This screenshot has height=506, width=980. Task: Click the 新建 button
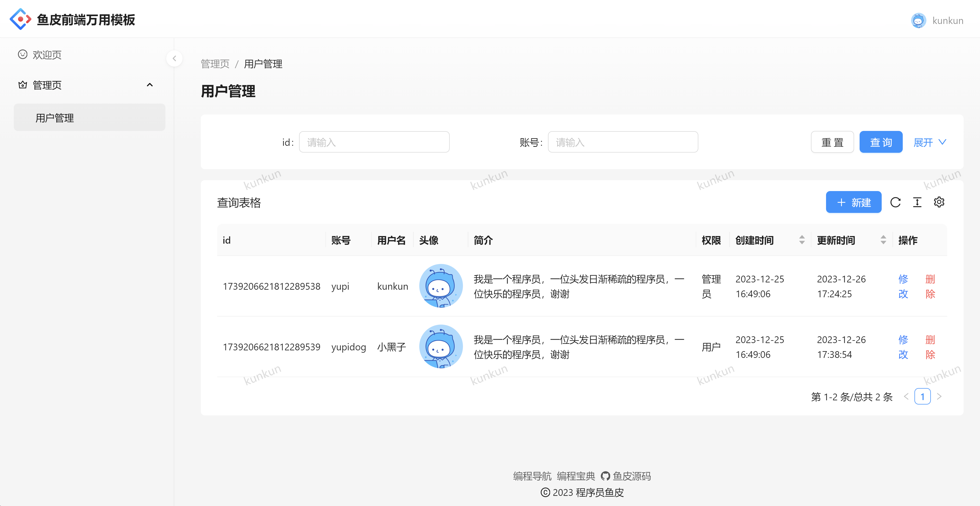853,202
